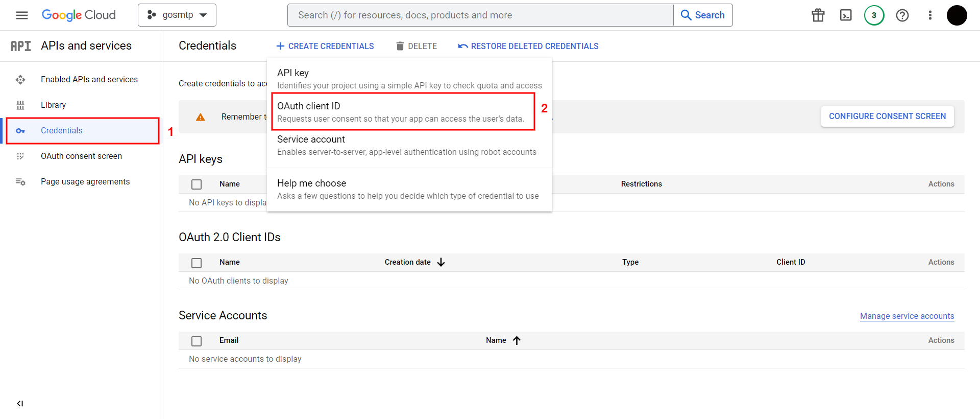
Task: Click the Credentials page title
Action: point(207,45)
